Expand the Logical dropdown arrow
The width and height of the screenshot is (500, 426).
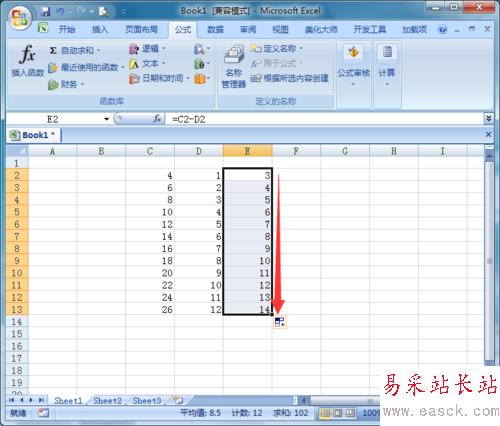pyautogui.click(x=163, y=49)
